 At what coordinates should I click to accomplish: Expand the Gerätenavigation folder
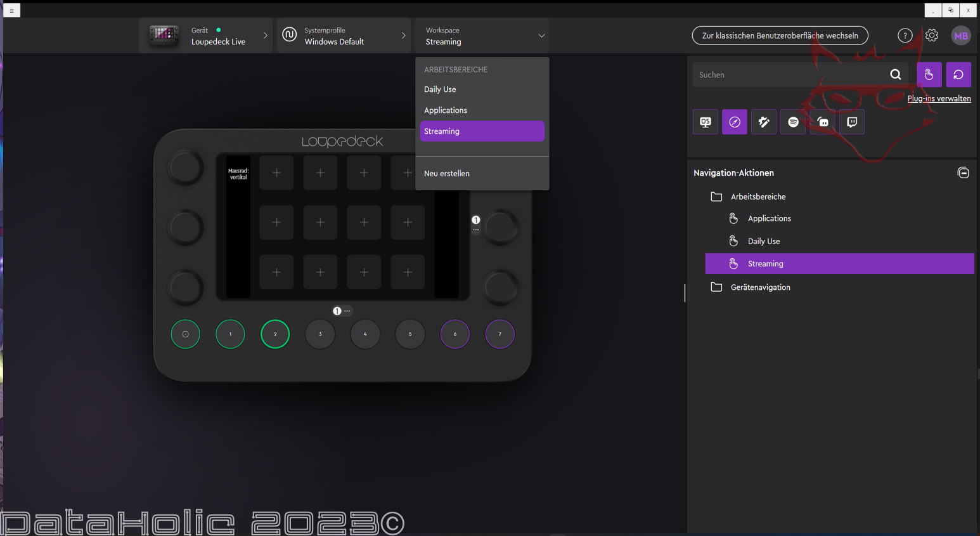point(716,287)
